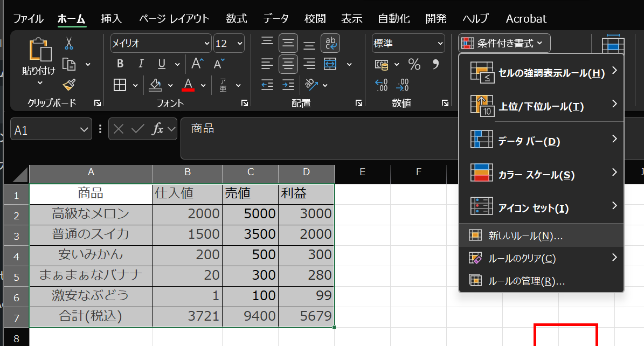Increase decimal places
Screen dimensions: 644x346
tap(381, 85)
